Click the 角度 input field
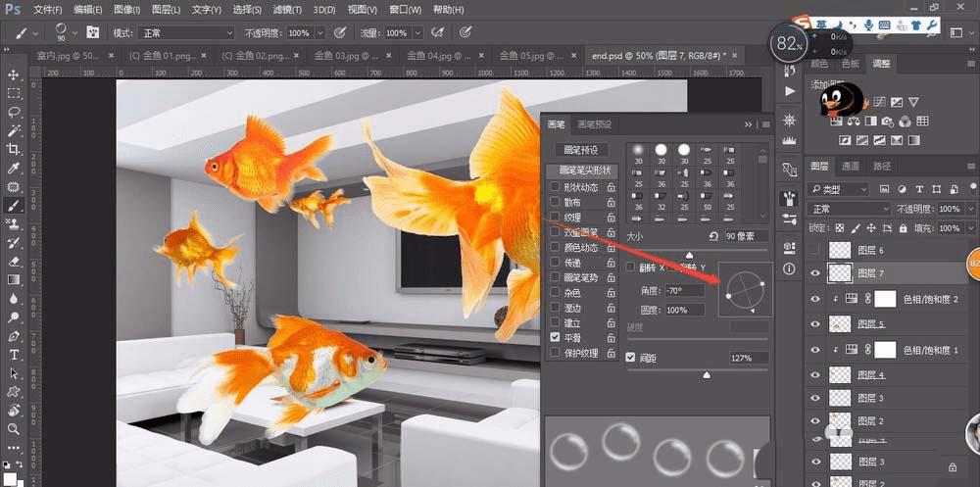 point(684,291)
